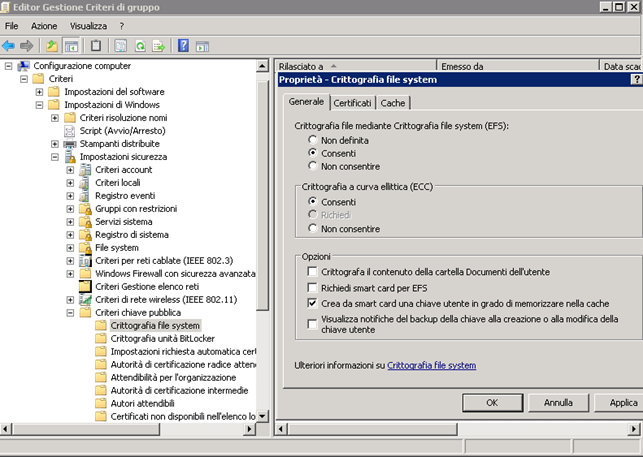Check Richiedi smart card per EFS
Image resolution: width=643 pixels, height=457 pixels.
coord(312,288)
